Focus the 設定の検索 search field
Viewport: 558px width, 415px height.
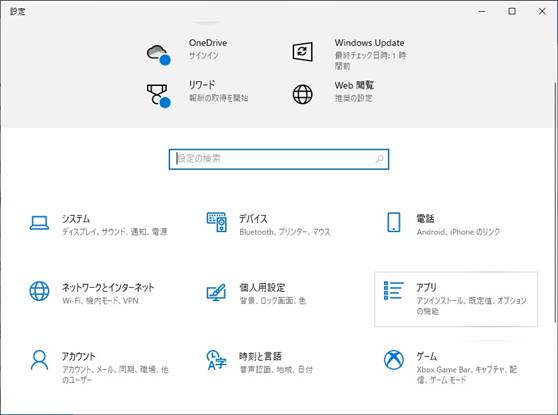[279, 159]
